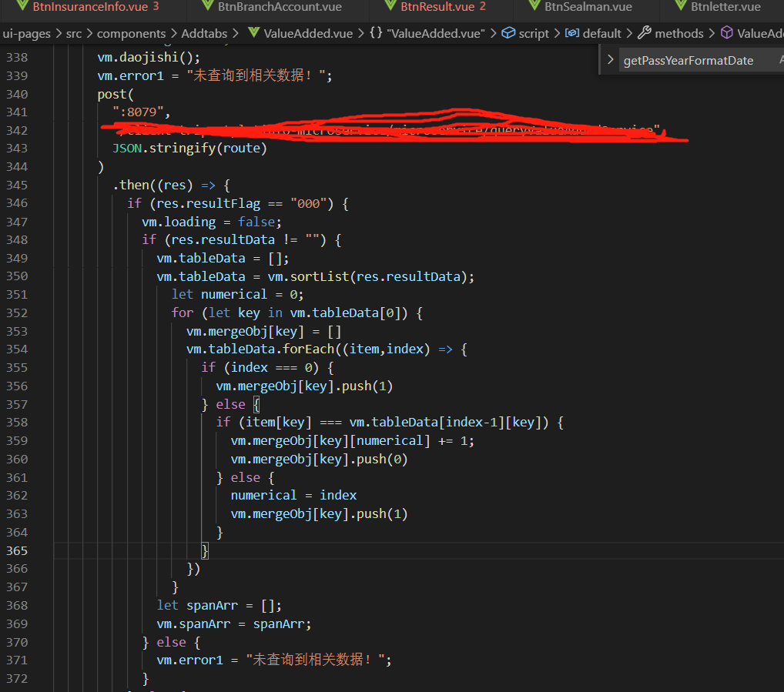Click the default variable icon in breadcrumb
Image resolution: width=784 pixels, height=692 pixels.
pyautogui.click(x=572, y=33)
